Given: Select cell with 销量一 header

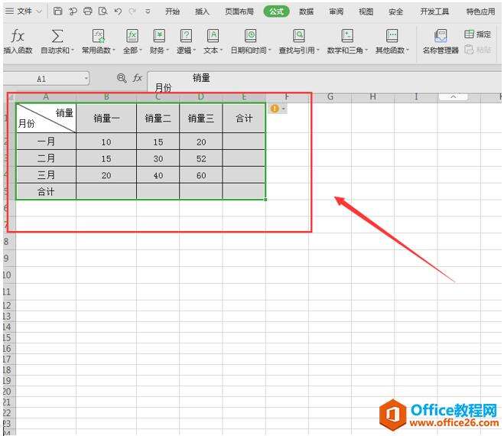Looking at the screenshot, I should click(106, 119).
